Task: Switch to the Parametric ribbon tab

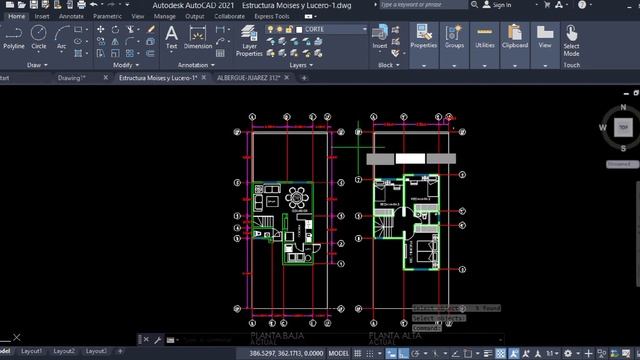Action: [x=107, y=16]
